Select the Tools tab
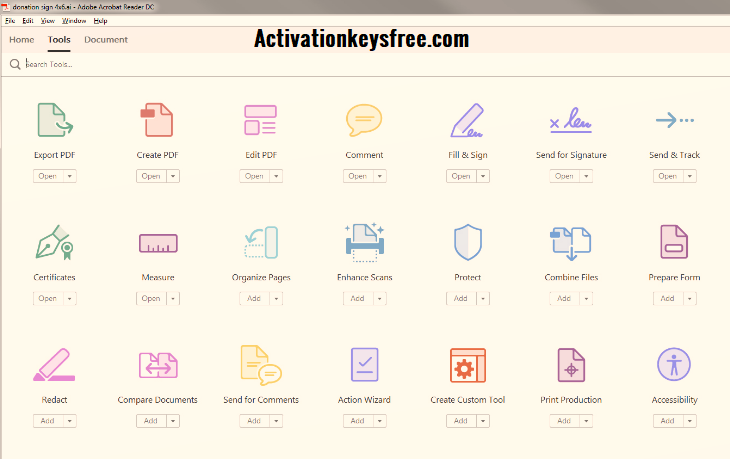Screen dimensions: 730x459 [59, 40]
